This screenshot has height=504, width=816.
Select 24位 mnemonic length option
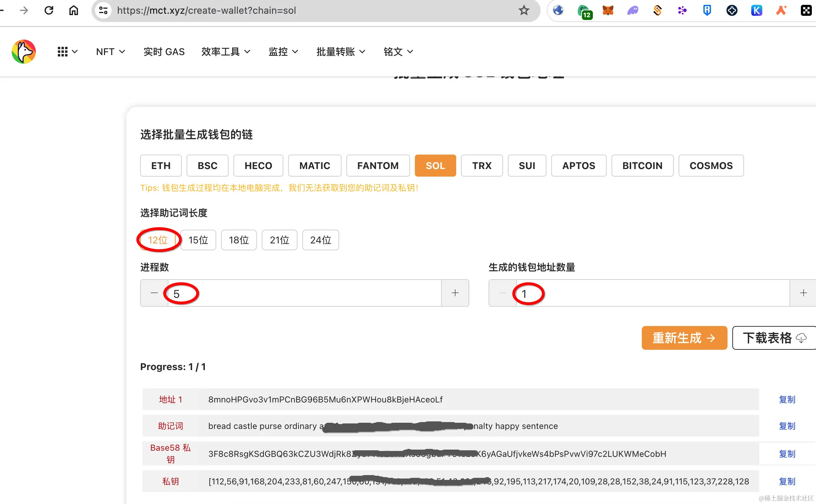click(x=320, y=240)
